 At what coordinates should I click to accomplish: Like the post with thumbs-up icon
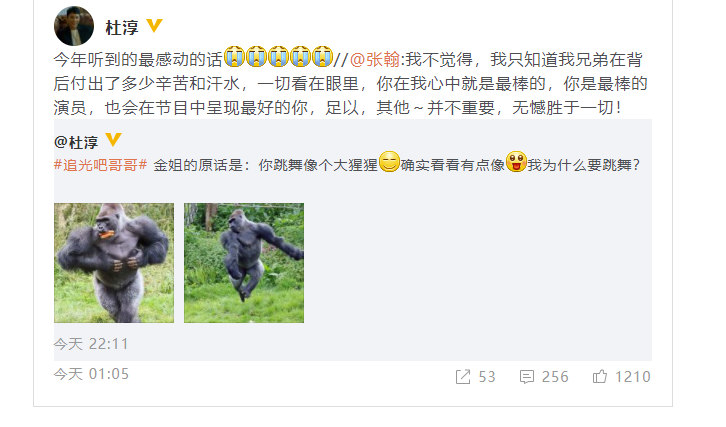[x=600, y=376]
